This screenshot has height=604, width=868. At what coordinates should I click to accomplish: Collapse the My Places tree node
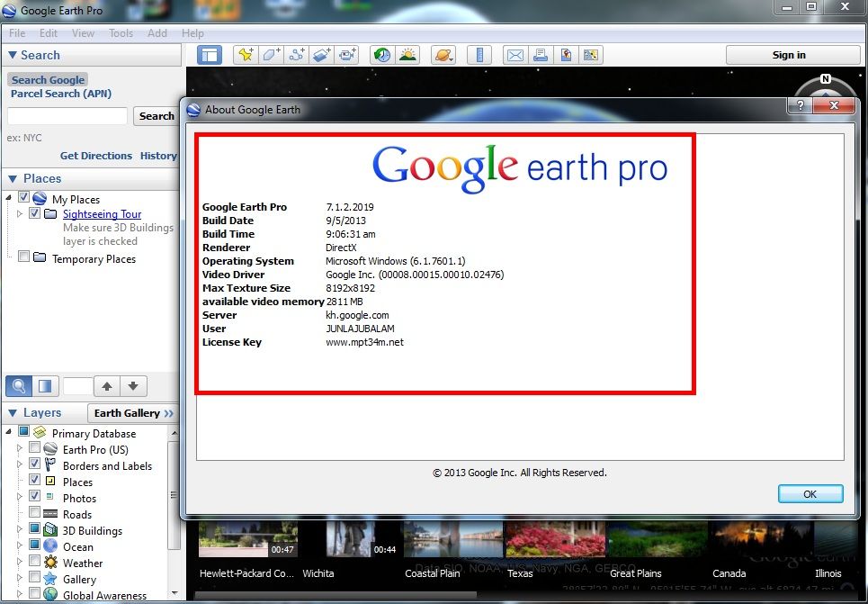9,197
